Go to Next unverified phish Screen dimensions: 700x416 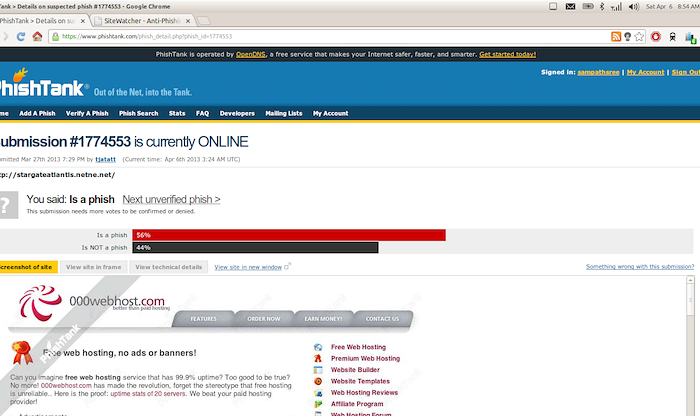click(171, 200)
